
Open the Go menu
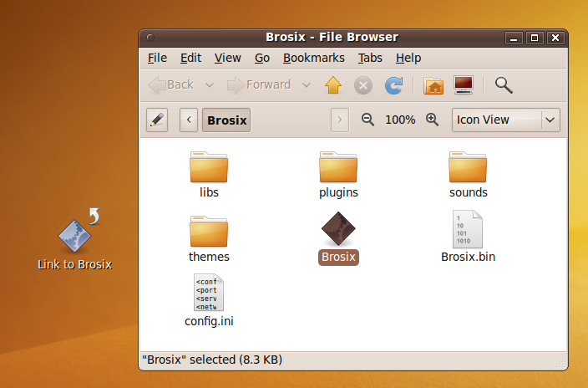click(262, 58)
